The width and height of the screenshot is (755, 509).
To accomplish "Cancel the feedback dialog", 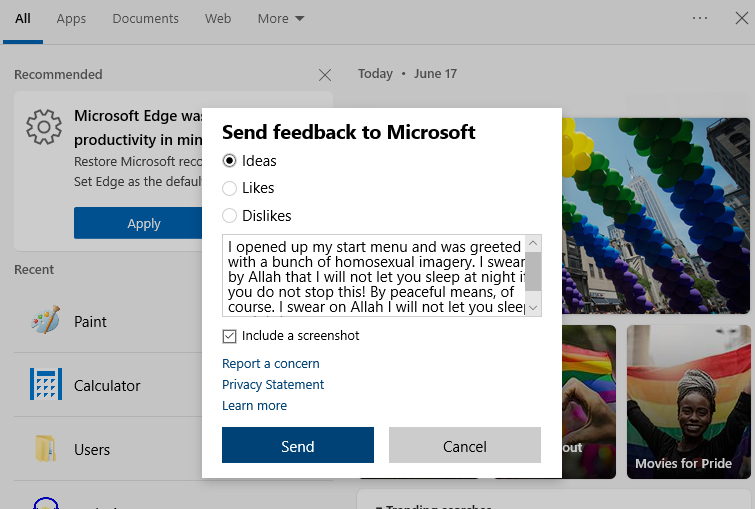I will click(465, 445).
